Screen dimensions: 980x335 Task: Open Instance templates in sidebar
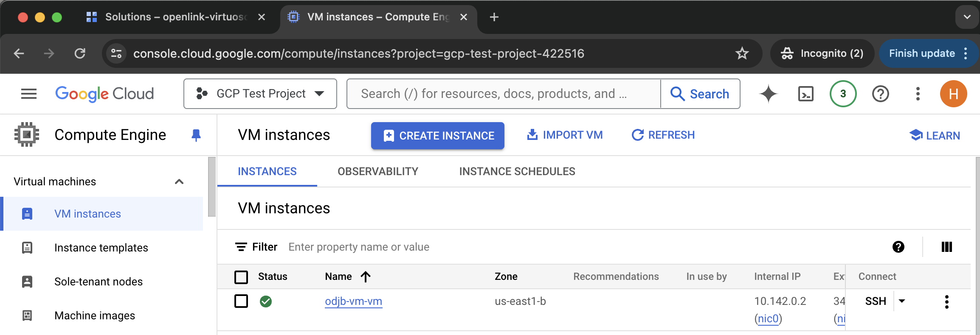102,248
